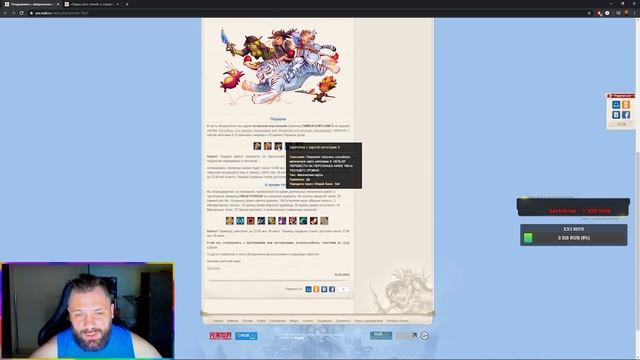Click first golden icon in ten-item reward row
Image resolution: width=640 pixels, height=360 pixels.
point(230,221)
